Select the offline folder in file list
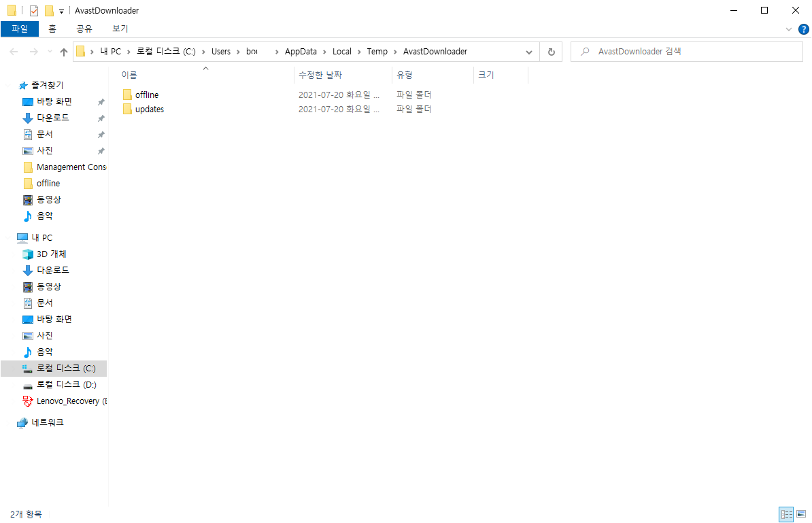This screenshot has width=812, height=523. coord(146,95)
